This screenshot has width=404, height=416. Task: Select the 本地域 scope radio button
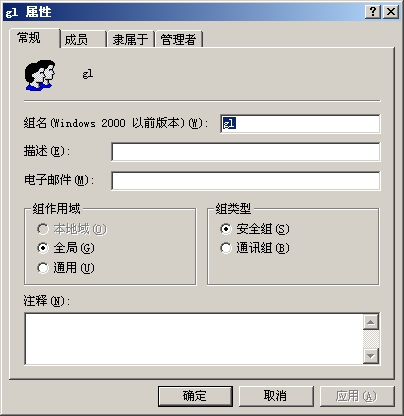click(43, 229)
